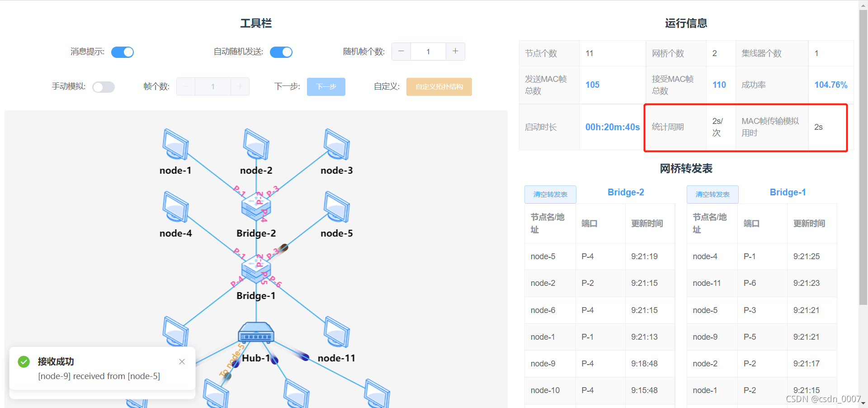This screenshot has width=868, height=408.
Task: Click the sent MAC frames count 105
Action: [592, 85]
